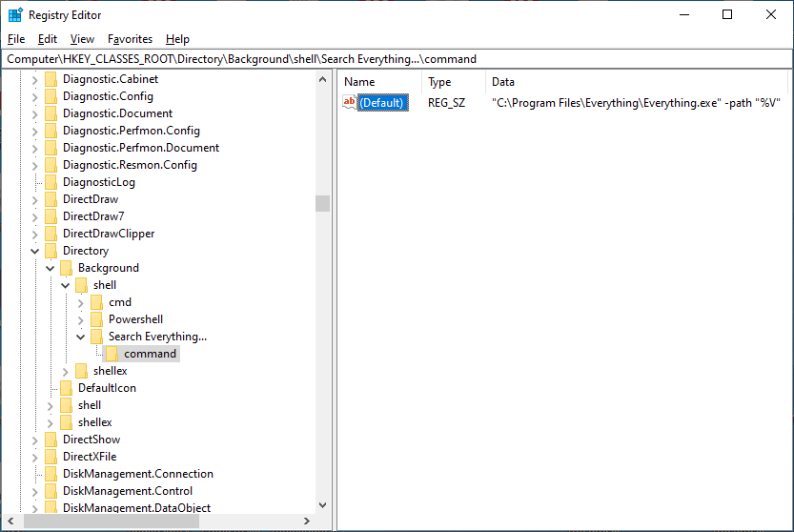Click the Directory folder icon
794x532 pixels.
[x=51, y=251]
